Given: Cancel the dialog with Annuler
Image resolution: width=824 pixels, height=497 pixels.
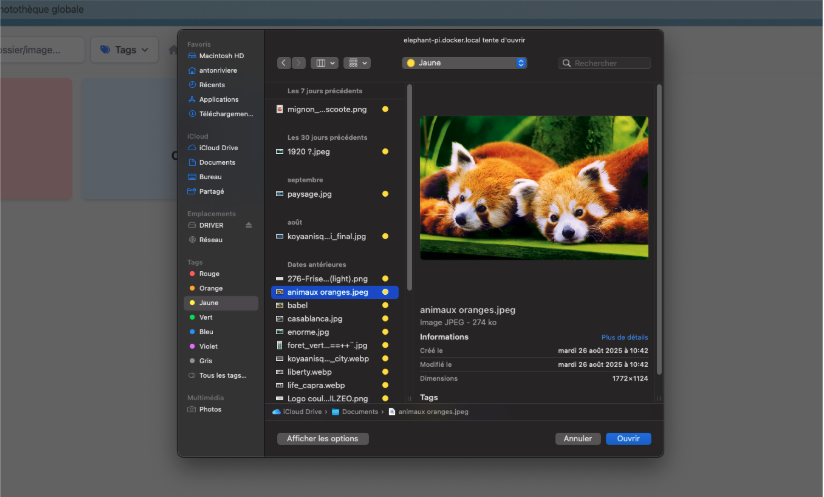Looking at the screenshot, I should pyautogui.click(x=577, y=439).
